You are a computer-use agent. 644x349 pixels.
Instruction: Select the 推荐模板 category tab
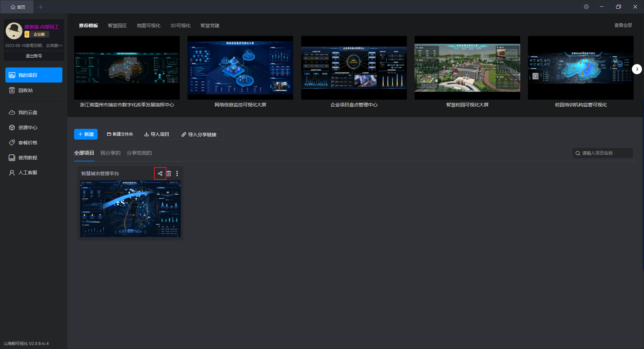[x=89, y=26]
